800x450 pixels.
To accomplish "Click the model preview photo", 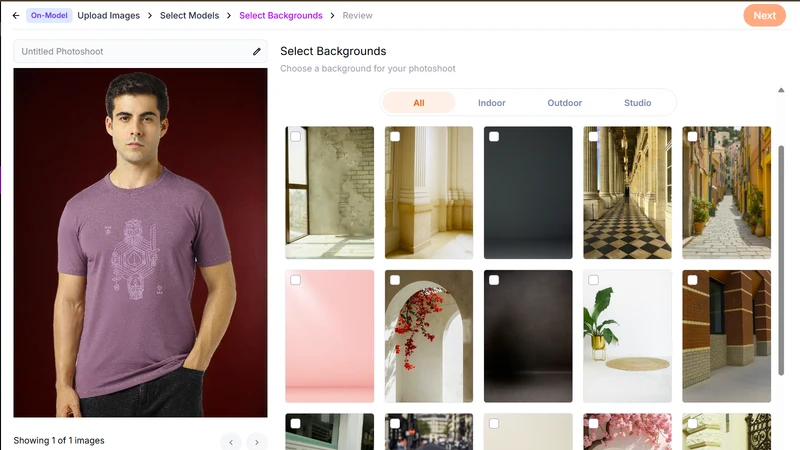I will pos(140,243).
